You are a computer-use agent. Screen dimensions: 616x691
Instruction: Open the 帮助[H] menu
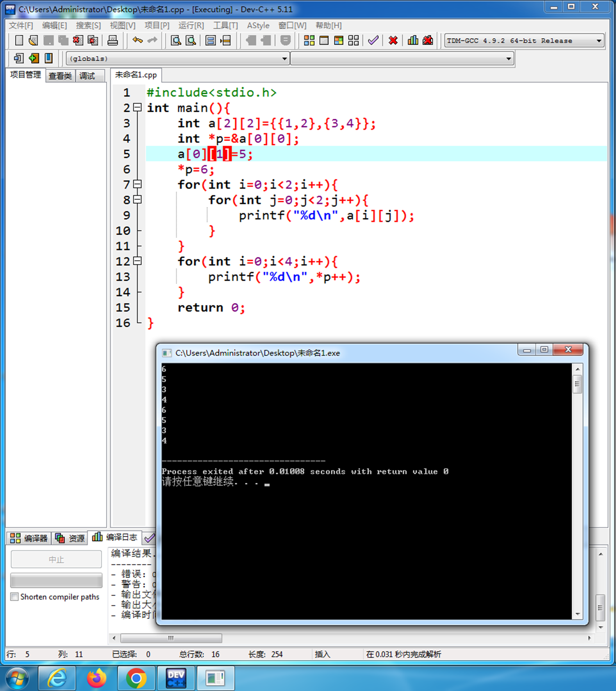(x=328, y=25)
